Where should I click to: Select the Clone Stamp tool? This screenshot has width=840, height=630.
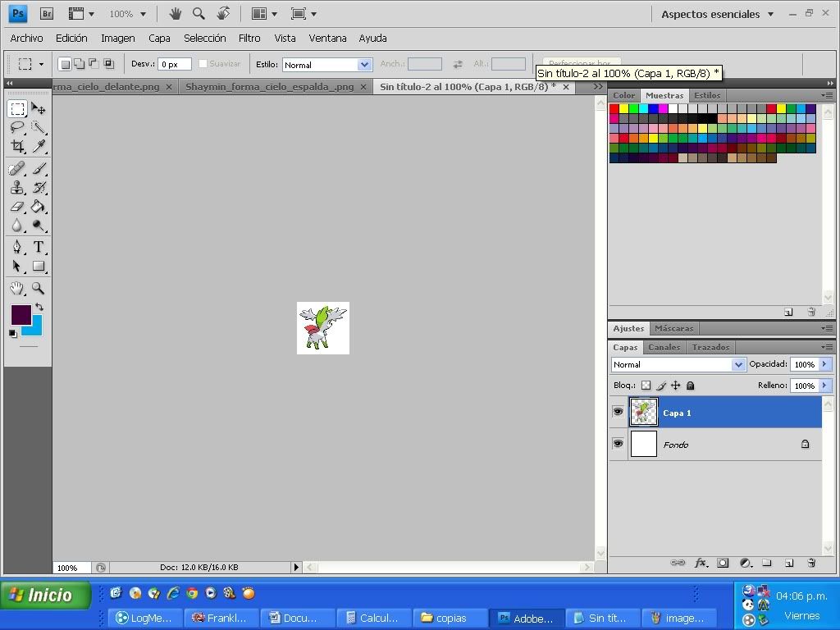click(17, 188)
